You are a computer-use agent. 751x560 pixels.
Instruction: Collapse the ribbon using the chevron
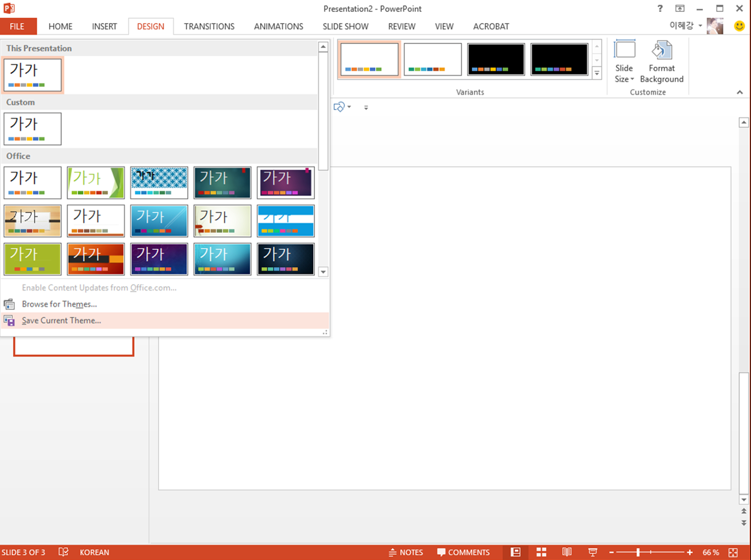739,92
